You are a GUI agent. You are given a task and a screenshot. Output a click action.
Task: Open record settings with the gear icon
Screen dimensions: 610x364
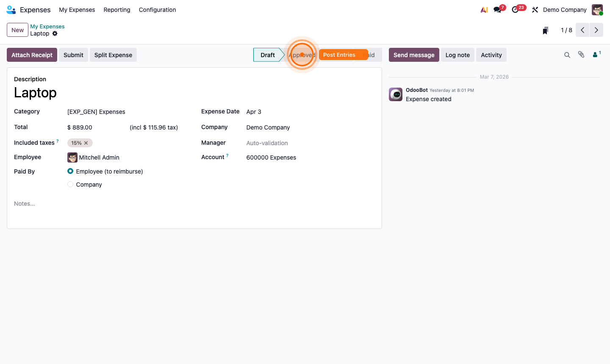55,33
